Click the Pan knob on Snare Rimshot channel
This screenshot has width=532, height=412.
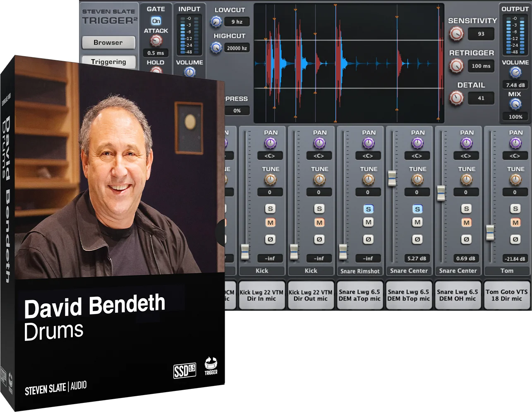tap(368, 143)
